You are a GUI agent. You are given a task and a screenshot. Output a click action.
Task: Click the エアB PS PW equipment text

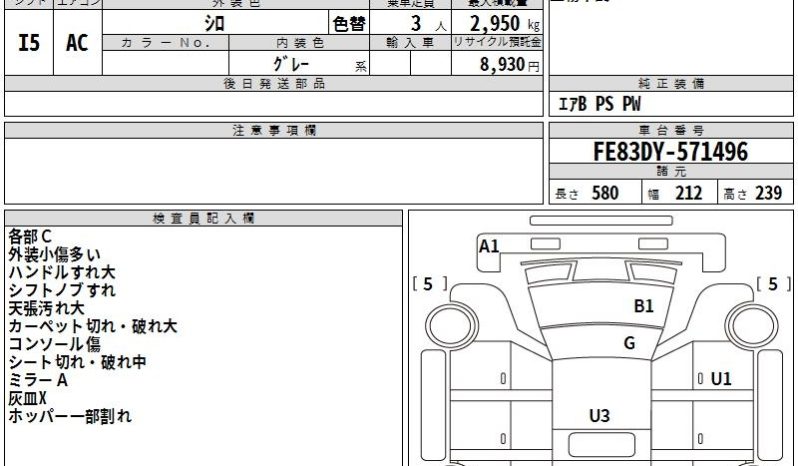(600, 104)
